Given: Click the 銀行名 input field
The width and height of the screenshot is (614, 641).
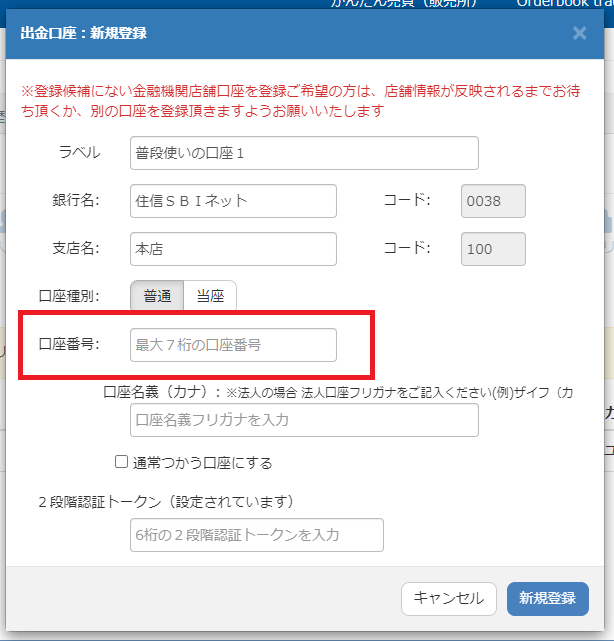Looking at the screenshot, I should pyautogui.click(x=233, y=201).
